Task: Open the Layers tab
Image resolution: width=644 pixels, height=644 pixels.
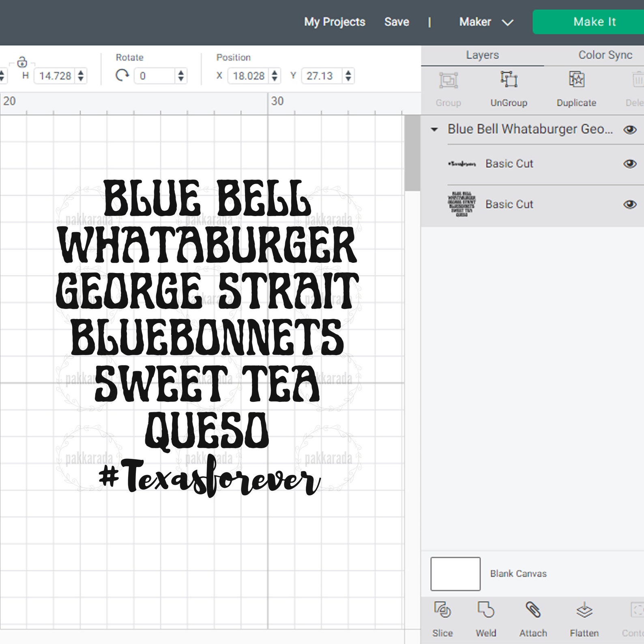Action: tap(482, 55)
